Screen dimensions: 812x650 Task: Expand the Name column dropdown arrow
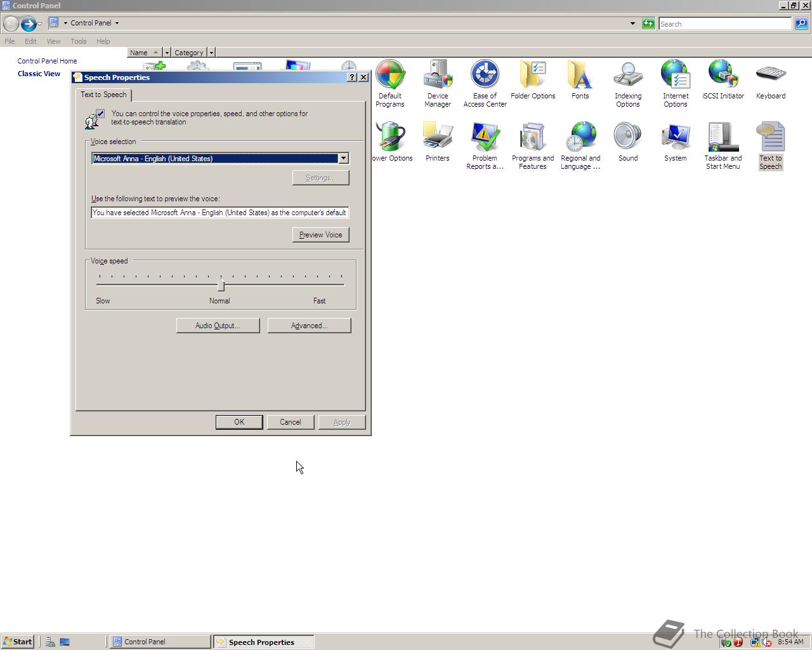pos(167,53)
